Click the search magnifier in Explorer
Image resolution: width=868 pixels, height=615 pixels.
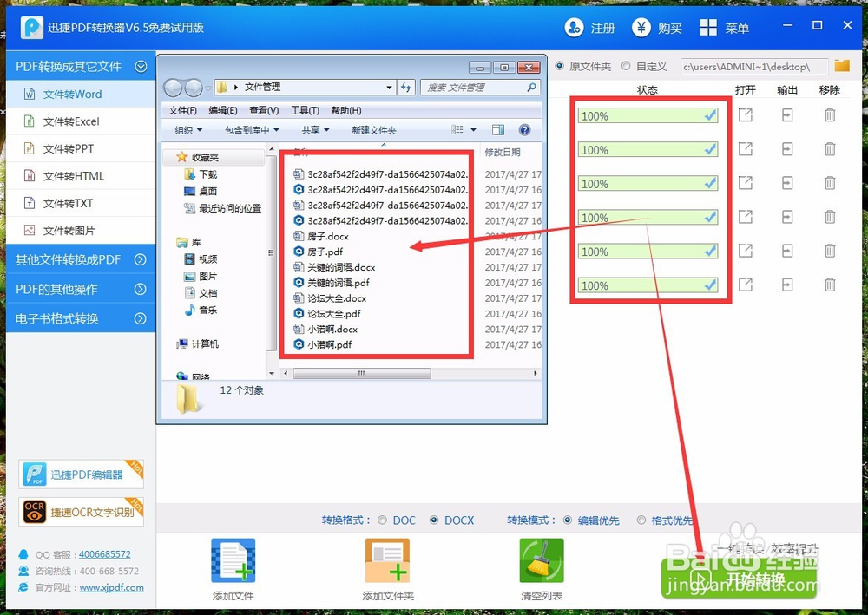(x=531, y=88)
